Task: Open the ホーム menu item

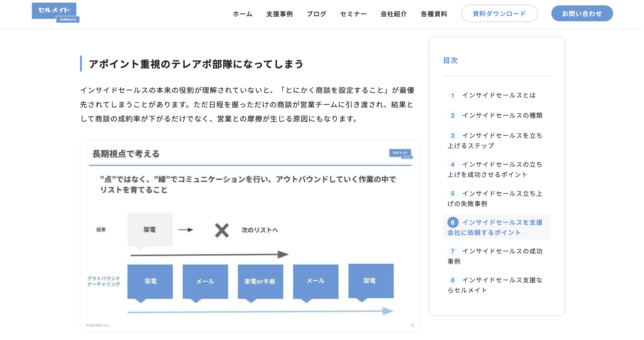Action: (x=242, y=14)
